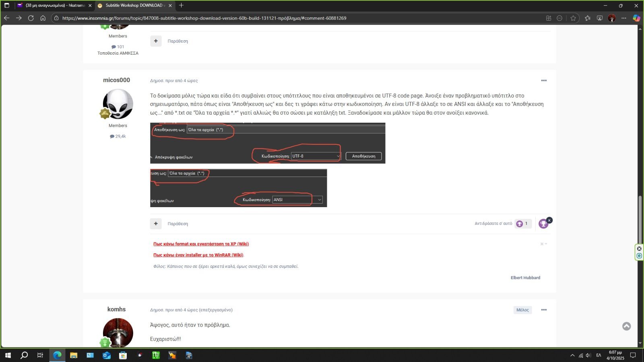644x362 pixels.
Task: Open the WinRAR installer Wiki link
Action: (x=198, y=255)
